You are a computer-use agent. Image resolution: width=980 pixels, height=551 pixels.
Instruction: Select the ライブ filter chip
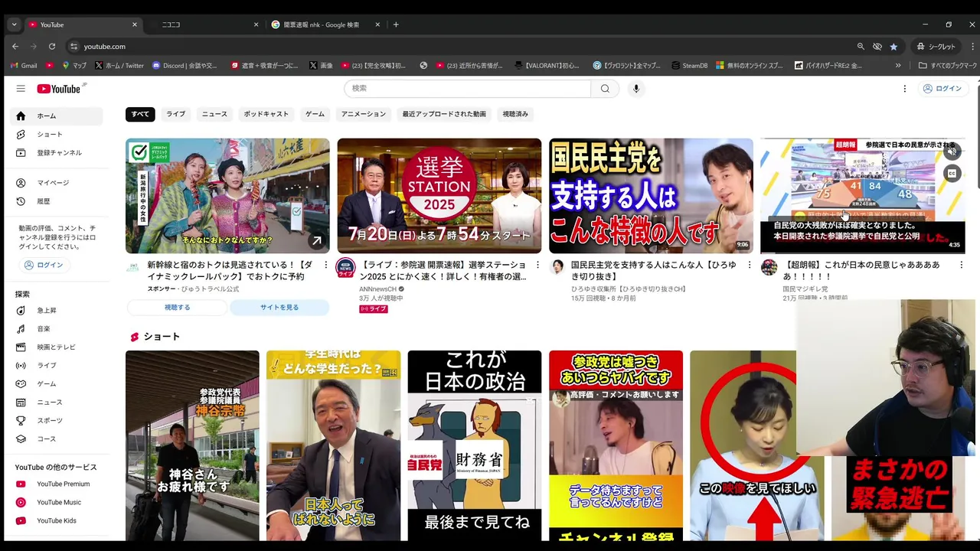click(x=176, y=114)
